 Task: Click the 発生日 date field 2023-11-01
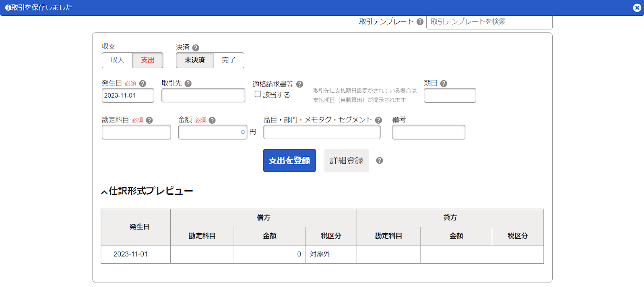coord(128,96)
